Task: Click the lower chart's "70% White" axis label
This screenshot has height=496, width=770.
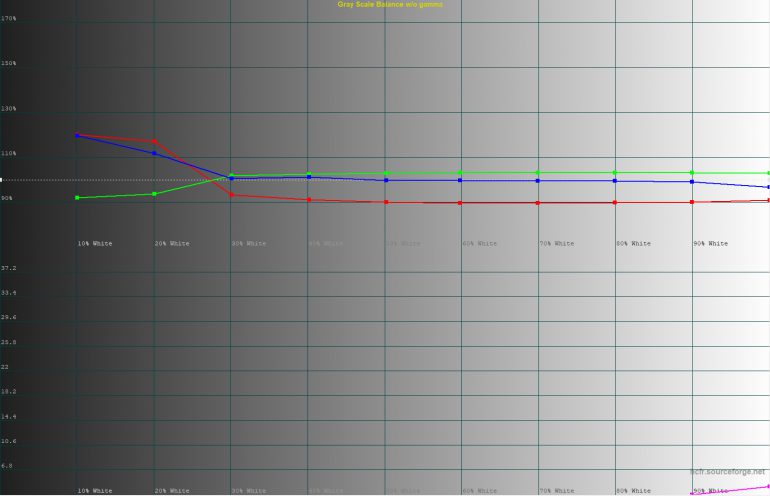Action: point(557,491)
